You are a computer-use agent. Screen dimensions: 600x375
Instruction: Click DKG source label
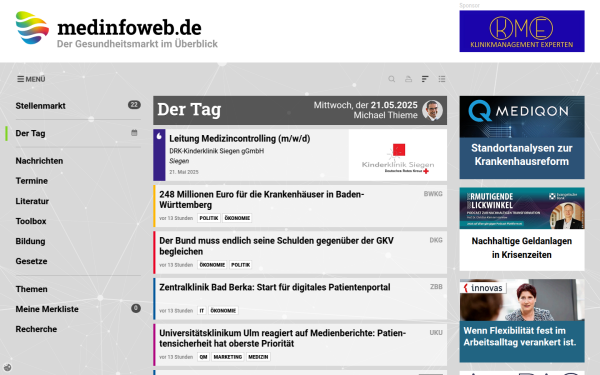436,240
